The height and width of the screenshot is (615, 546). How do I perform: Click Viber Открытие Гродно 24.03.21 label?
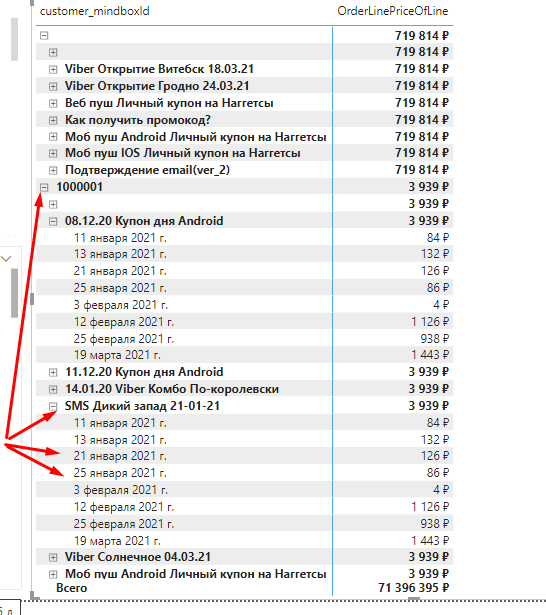157,86
